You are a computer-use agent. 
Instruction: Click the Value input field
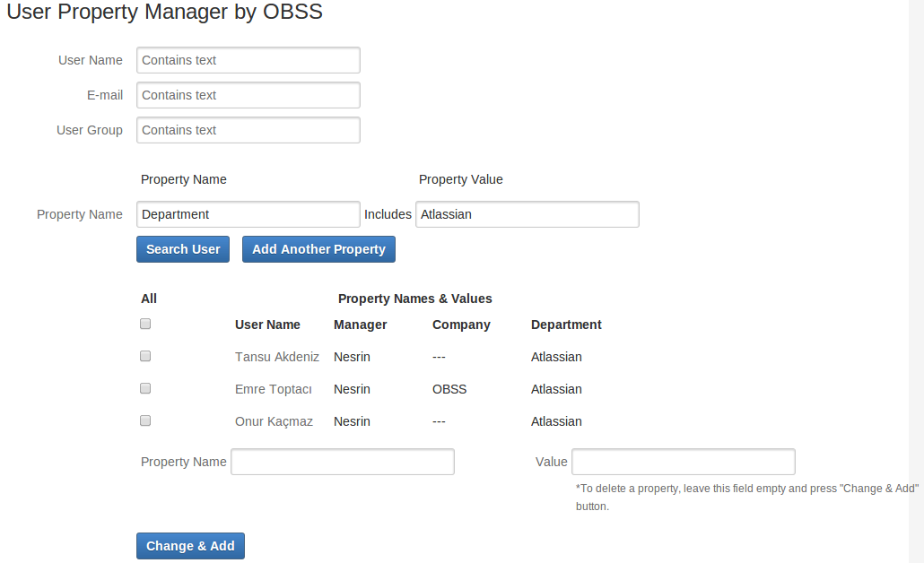click(684, 462)
